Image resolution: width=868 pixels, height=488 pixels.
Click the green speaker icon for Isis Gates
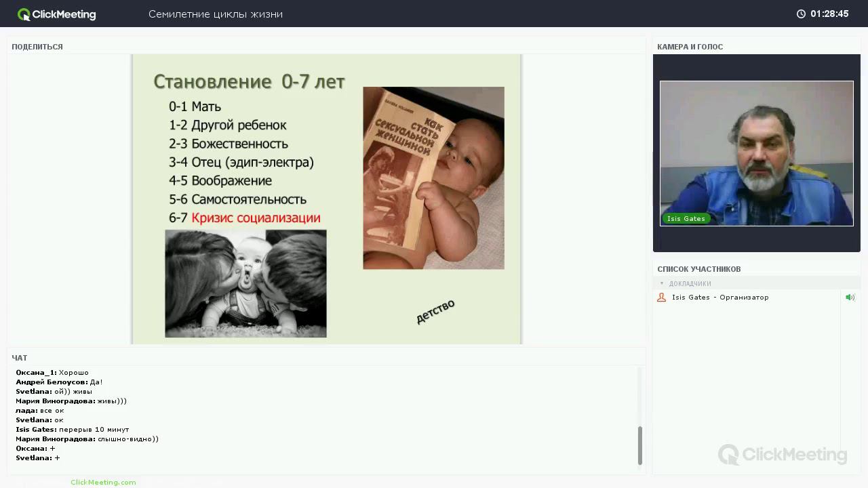point(850,298)
